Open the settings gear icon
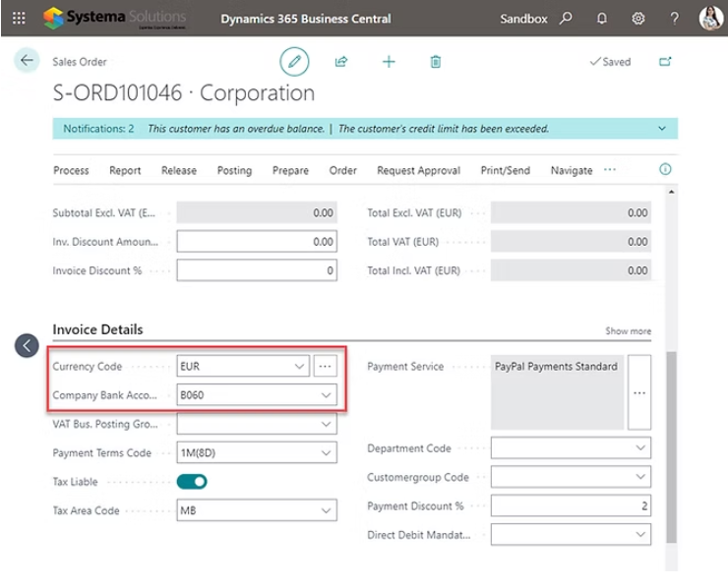 coord(638,19)
